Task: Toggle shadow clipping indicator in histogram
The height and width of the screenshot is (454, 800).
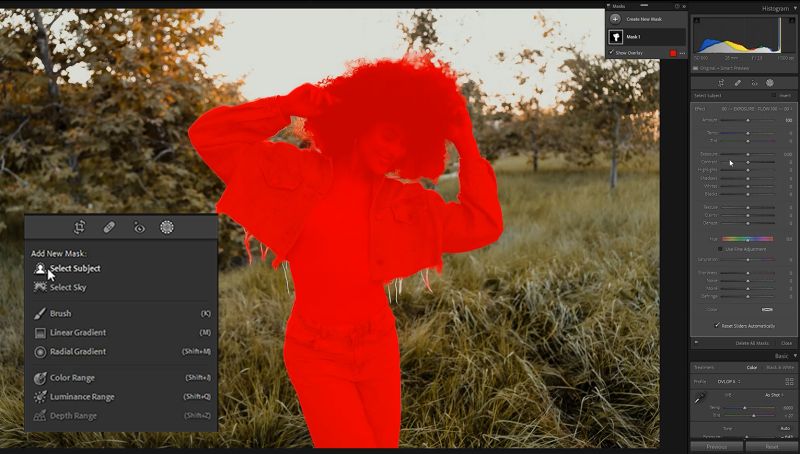Action: (x=696, y=21)
